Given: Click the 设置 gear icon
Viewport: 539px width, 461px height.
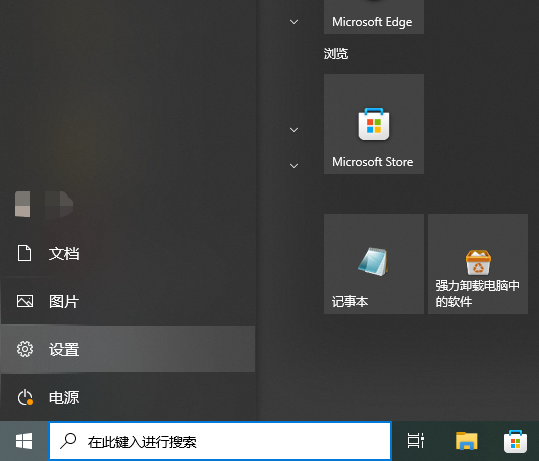Looking at the screenshot, I should tap(25, 349).
